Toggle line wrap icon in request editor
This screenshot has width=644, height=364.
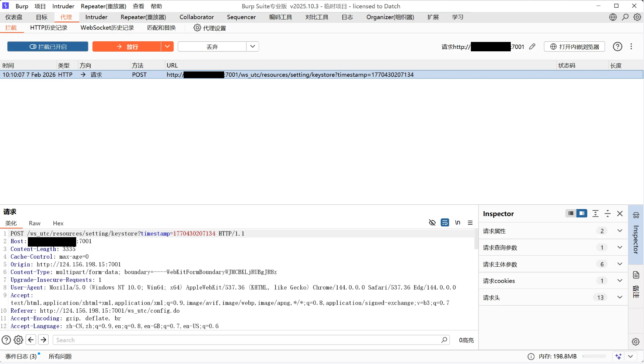[445, 222]
